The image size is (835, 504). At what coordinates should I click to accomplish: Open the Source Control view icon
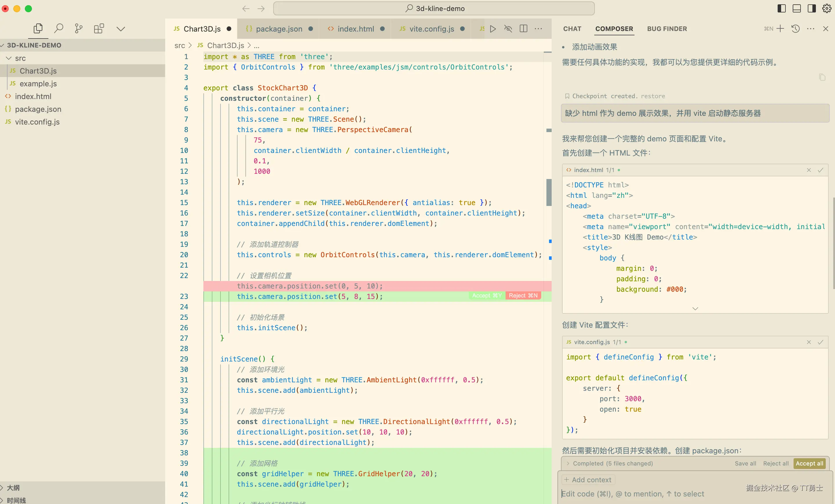[x=79, y=28]
